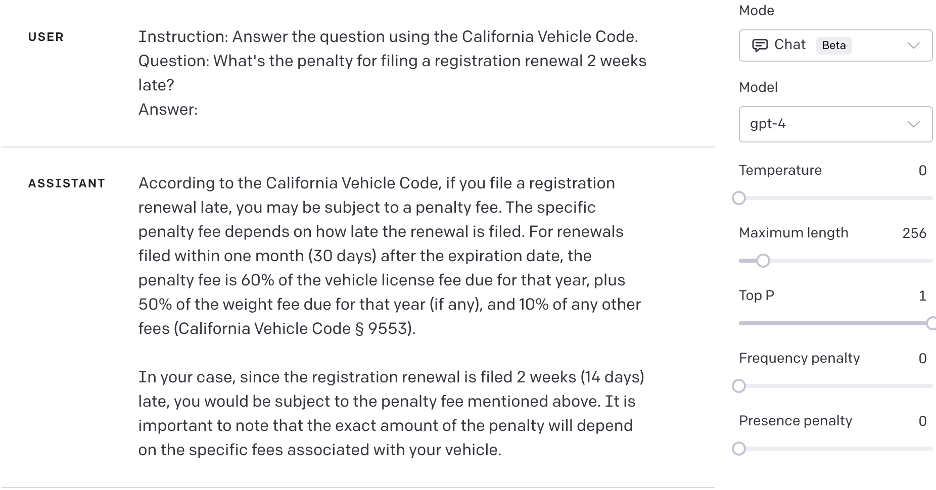Open the gpt-4 model dropdown
This screenshot has height=490, width=936.
click(x=835, y=124)
